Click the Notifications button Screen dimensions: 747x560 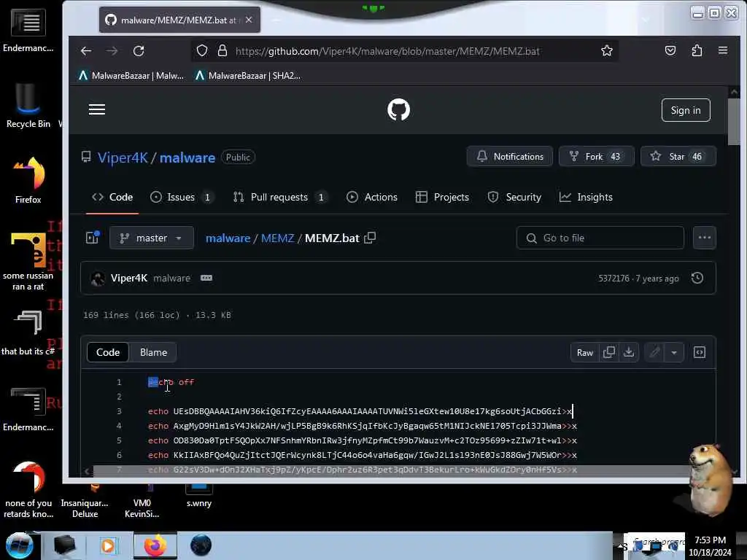coord(510,156)
